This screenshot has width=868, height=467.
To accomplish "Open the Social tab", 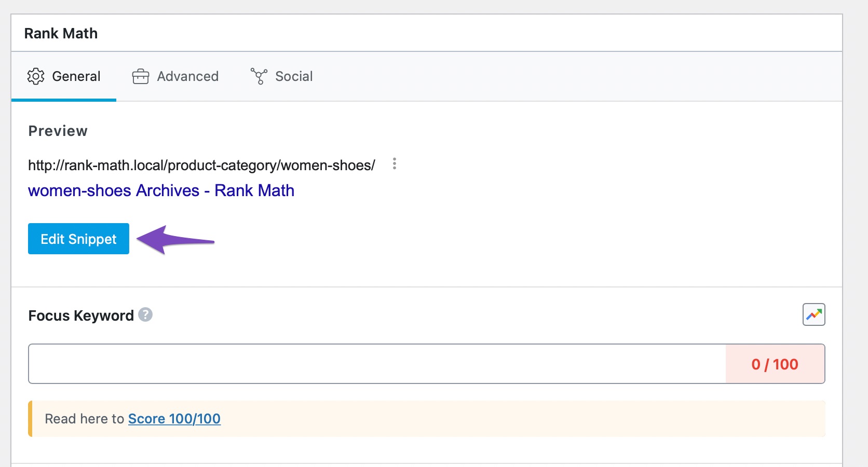I will [281, 76].
